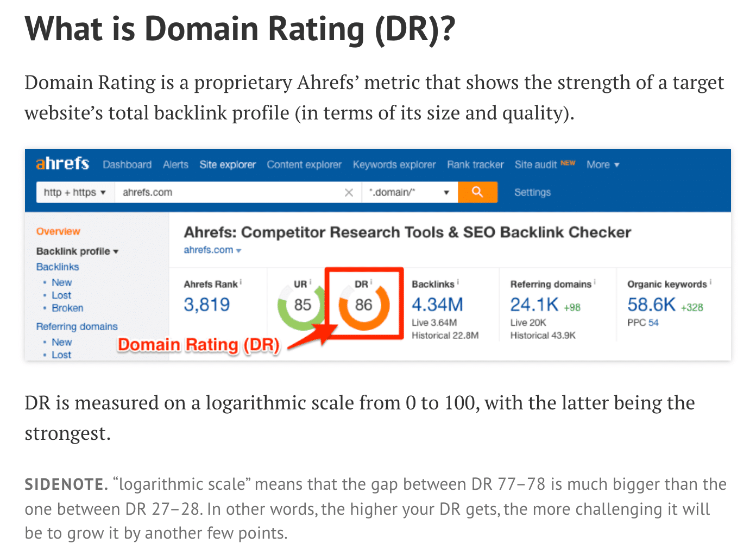Click the PPC 54 value
The width and height of the screenshot is (756, 556).
[643, 323]
